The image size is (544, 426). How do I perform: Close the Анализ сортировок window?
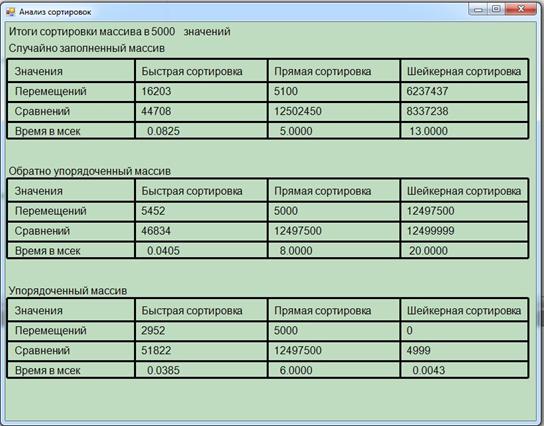[521, 9]
